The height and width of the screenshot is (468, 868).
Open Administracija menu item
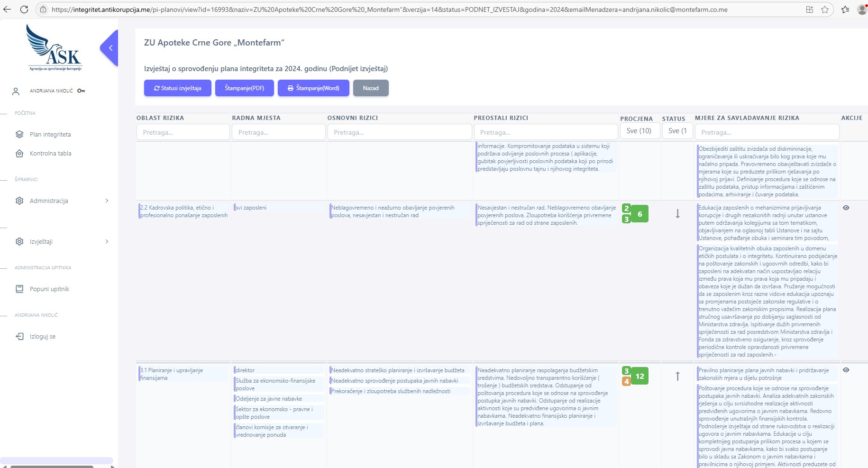coord(49,201)
